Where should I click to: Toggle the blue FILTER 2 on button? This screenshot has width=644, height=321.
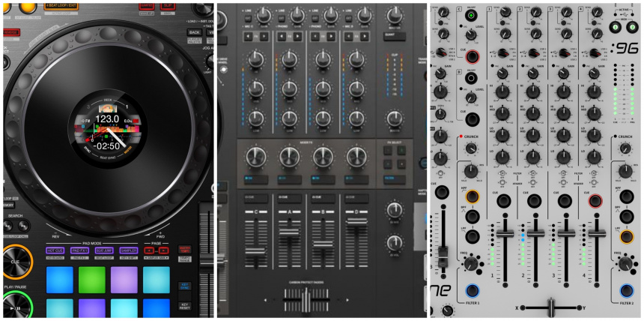(x=625, y=291)
